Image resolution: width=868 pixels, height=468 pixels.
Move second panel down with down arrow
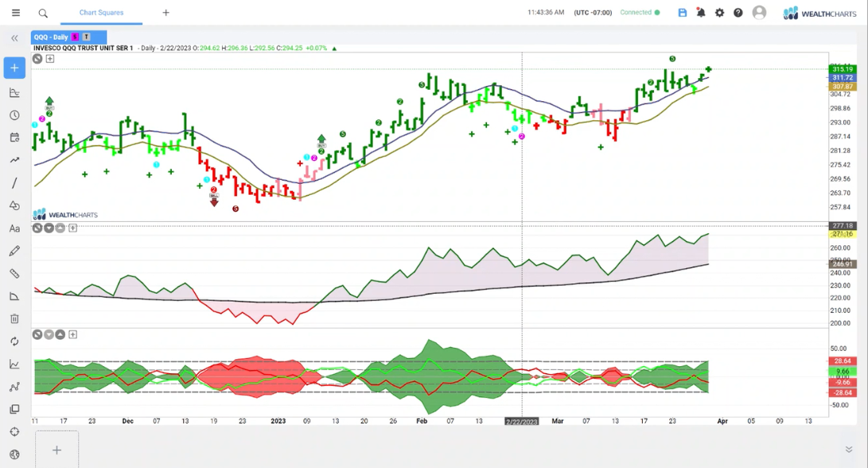pyautogui.click(x=49, y=228)
